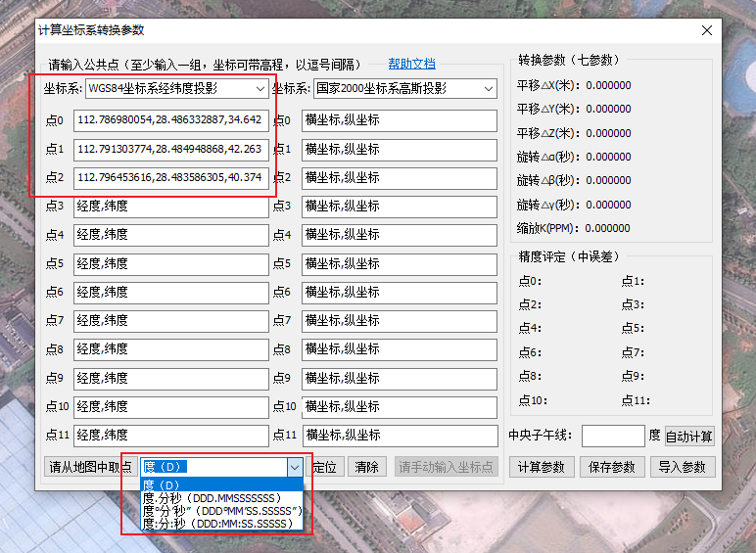Click the left 点7 经度,纬度 field

(171, 321)
